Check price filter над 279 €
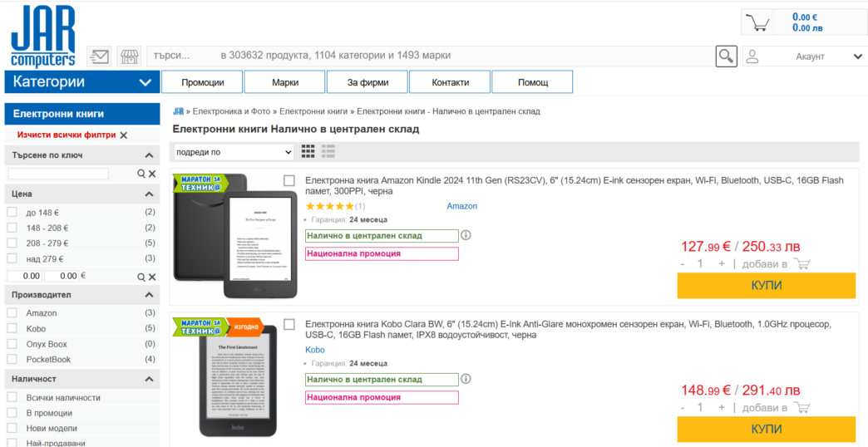Viewport: 868px width, 447px height. click(x=12, y=258)
